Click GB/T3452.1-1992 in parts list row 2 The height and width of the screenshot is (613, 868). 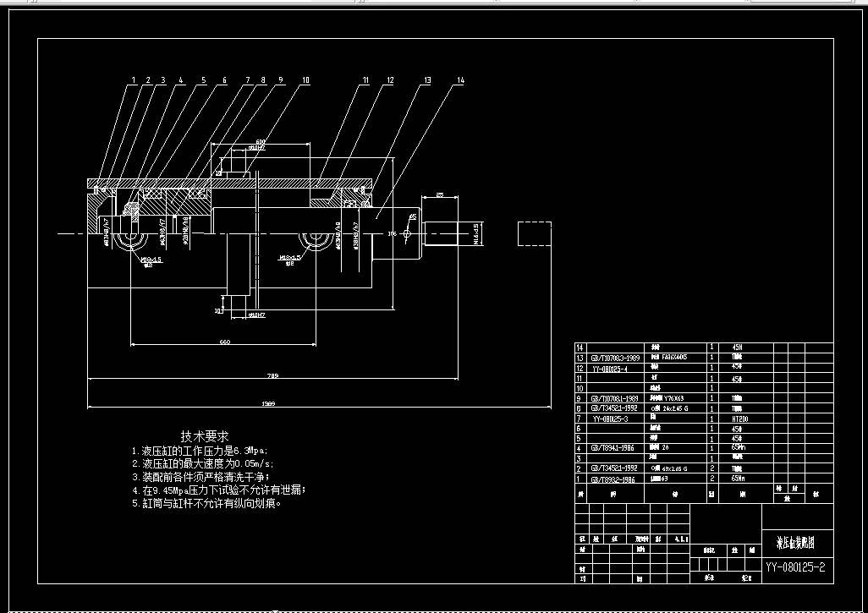(614, 468)
